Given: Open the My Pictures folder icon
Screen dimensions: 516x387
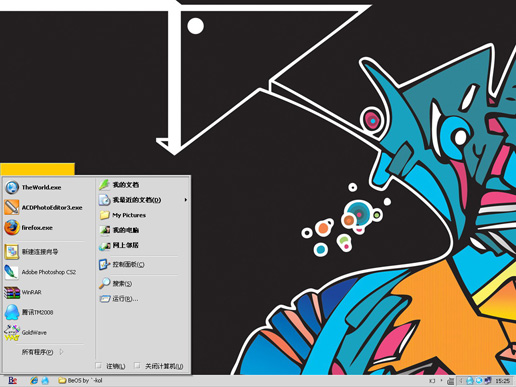Looking at the screenshot, I should 104,215.
